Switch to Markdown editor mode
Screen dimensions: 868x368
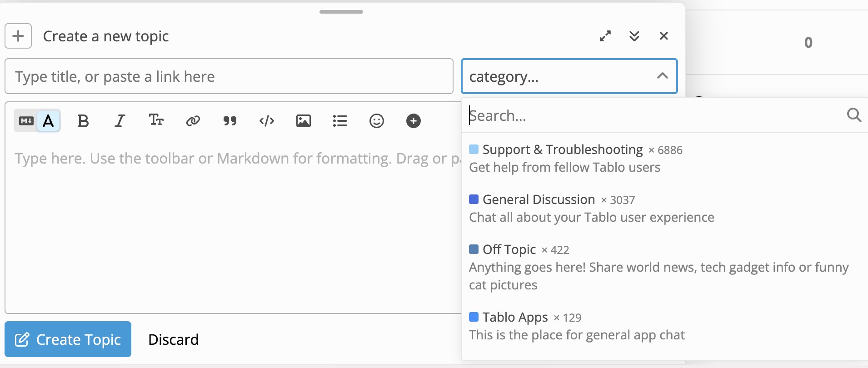pos(26,121)
